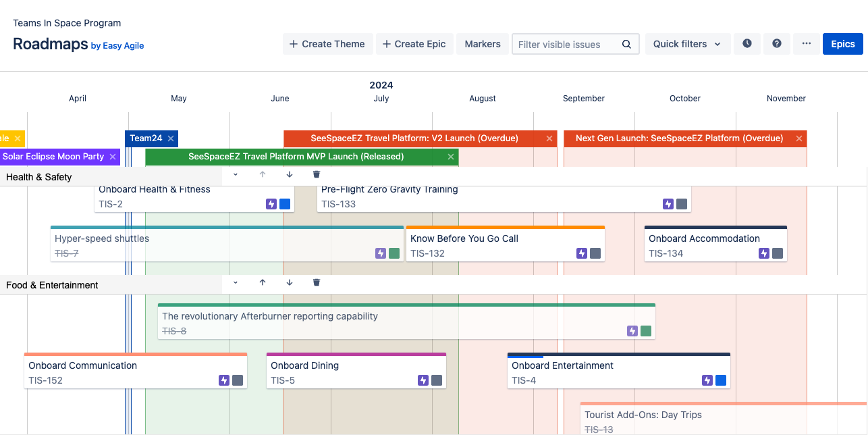Move Food & Entertainment theme up
868x435 pixels.
click(x=263, y=282)
